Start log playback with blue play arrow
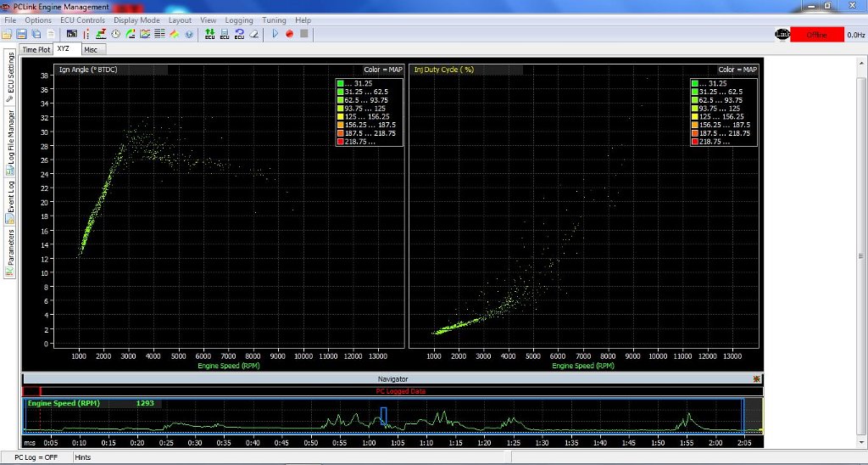Image resolution: width=868 pixels, height=465 pixels. 275,34
